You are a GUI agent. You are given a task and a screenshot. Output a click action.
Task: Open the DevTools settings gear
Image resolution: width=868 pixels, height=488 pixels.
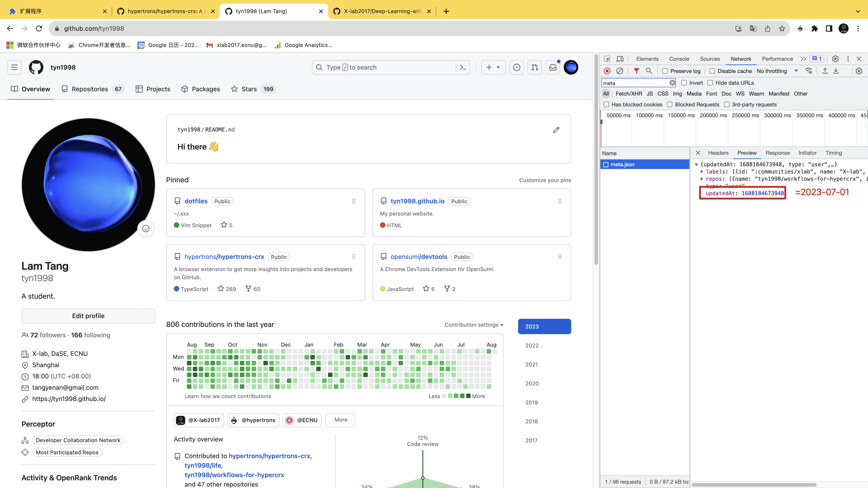click(835, 59)
